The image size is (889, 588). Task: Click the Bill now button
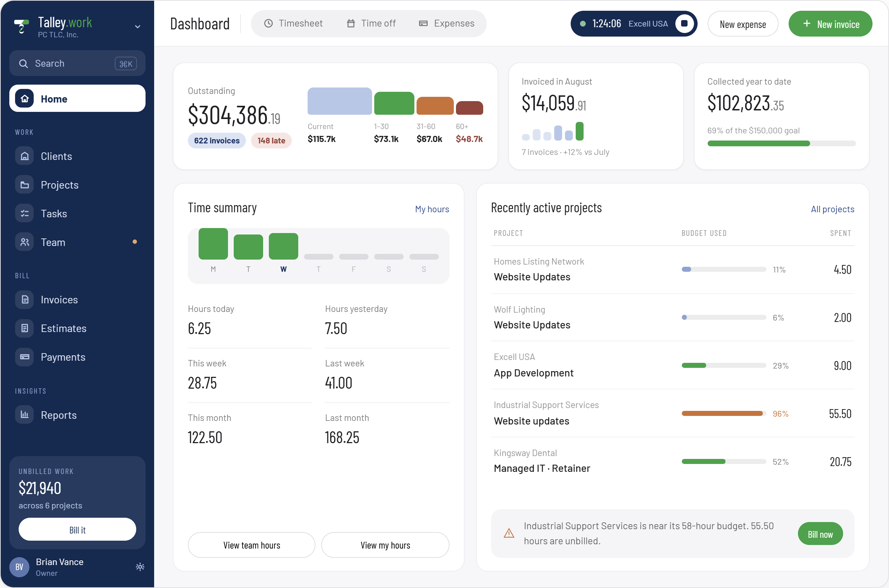tap(820, 534)
